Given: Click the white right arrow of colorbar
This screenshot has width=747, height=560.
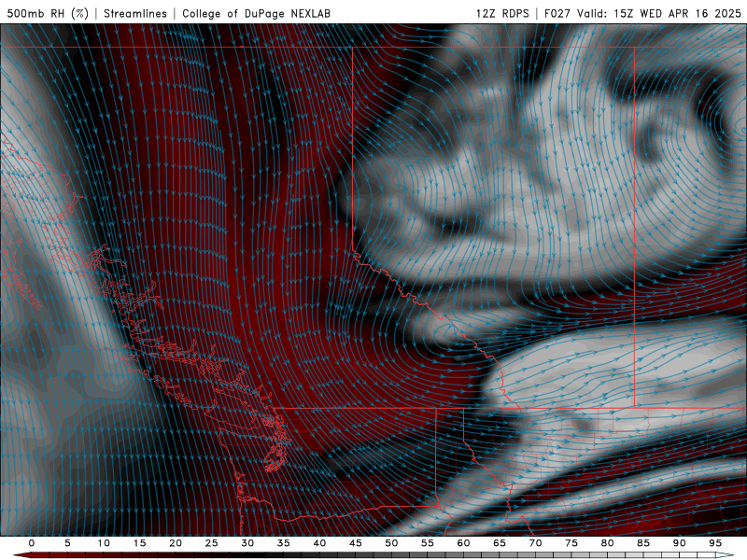Looking at the screenshot, I should click(x=725, y=555).
